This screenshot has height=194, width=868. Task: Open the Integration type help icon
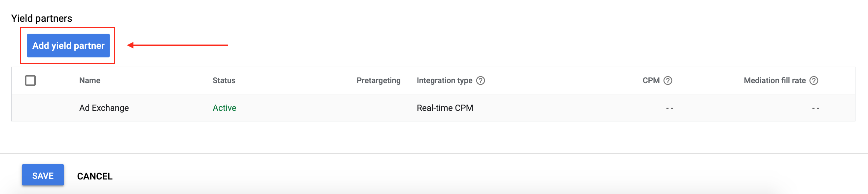[481, 81]
